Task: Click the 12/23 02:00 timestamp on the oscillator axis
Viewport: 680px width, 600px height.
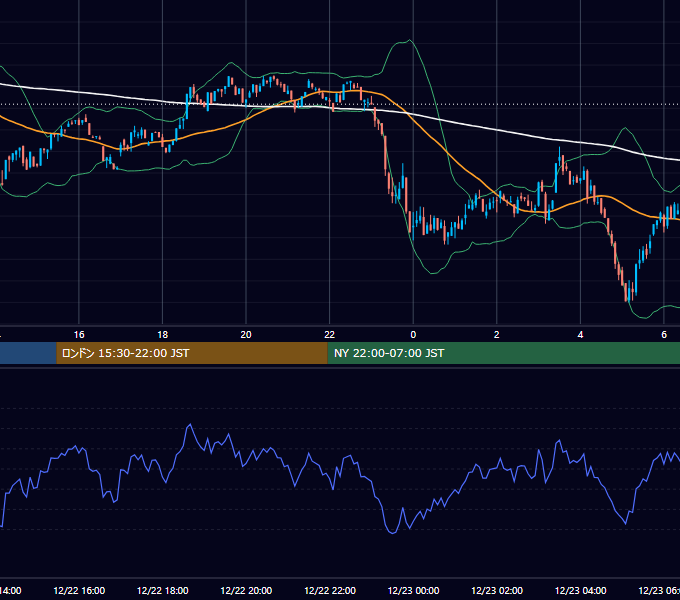Action: click(x=497, y=590)
